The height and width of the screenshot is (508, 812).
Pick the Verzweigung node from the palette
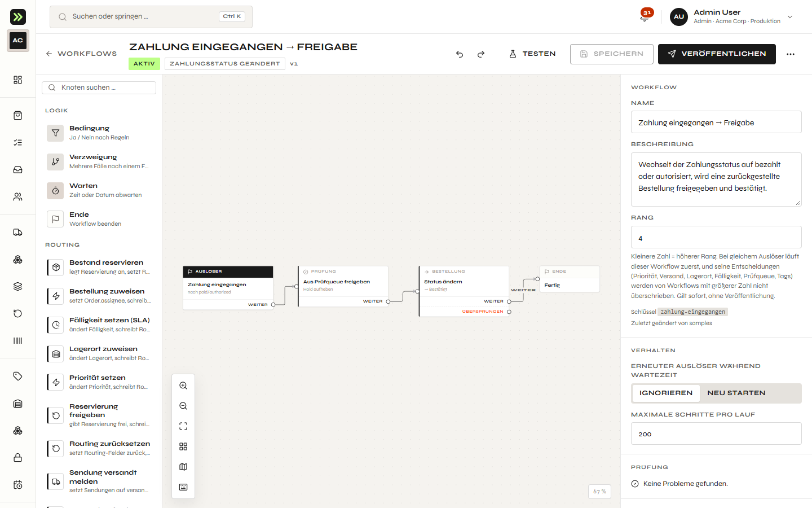tap(99, 161)
